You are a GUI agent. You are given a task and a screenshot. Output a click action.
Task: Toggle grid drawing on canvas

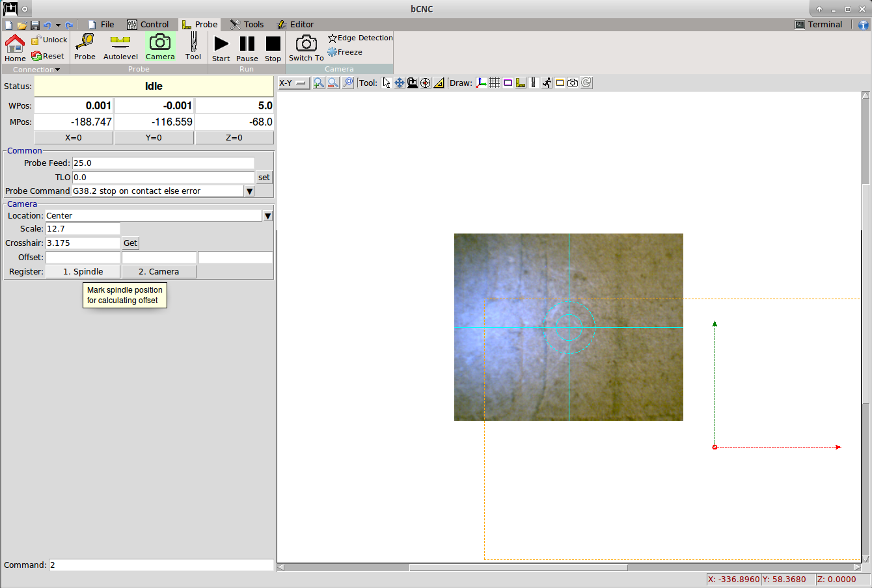[x=495, y=83]
